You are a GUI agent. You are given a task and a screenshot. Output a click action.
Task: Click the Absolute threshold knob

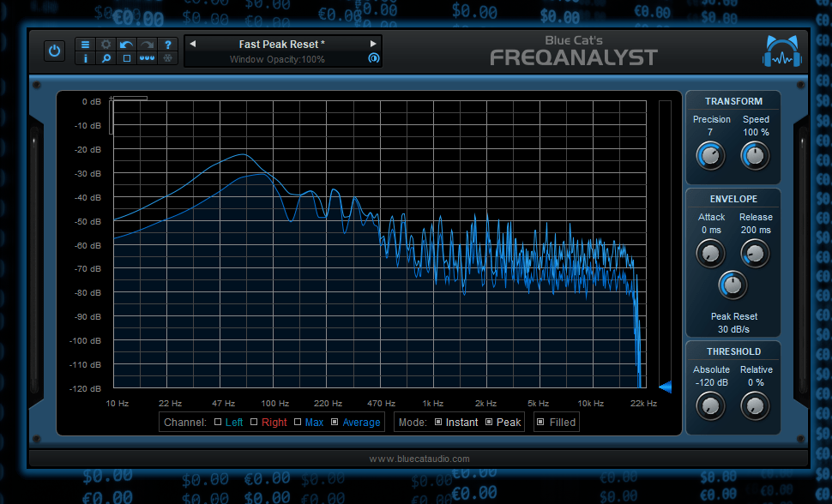(x=710, y=406)
